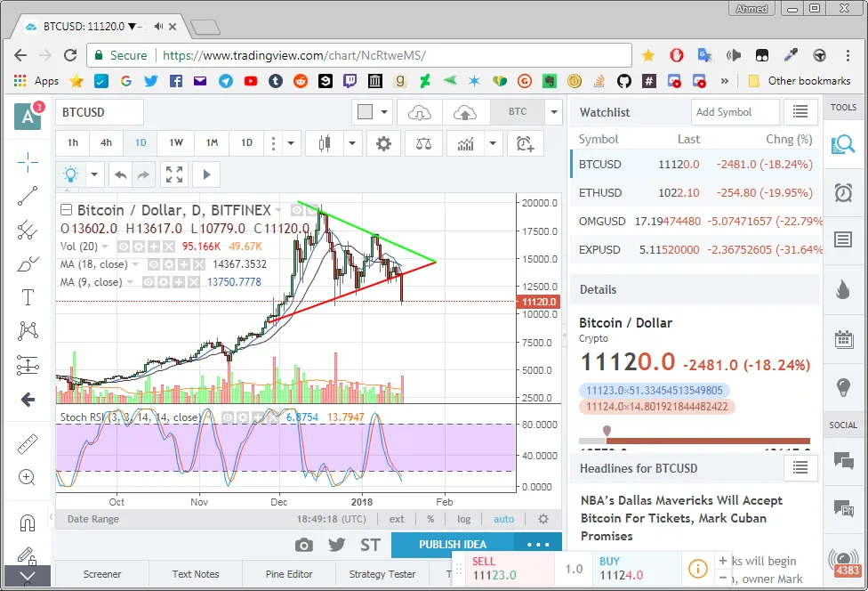Open the economic calendar sidebar icon

844,338
